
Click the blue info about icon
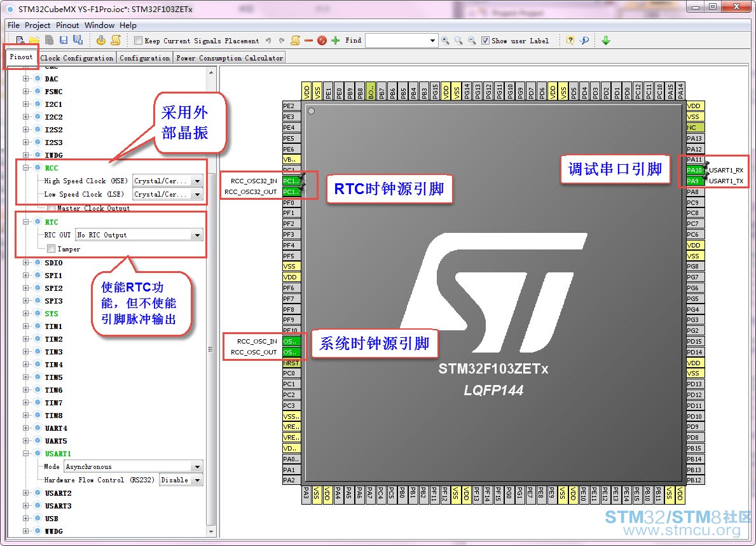[584, 41]
